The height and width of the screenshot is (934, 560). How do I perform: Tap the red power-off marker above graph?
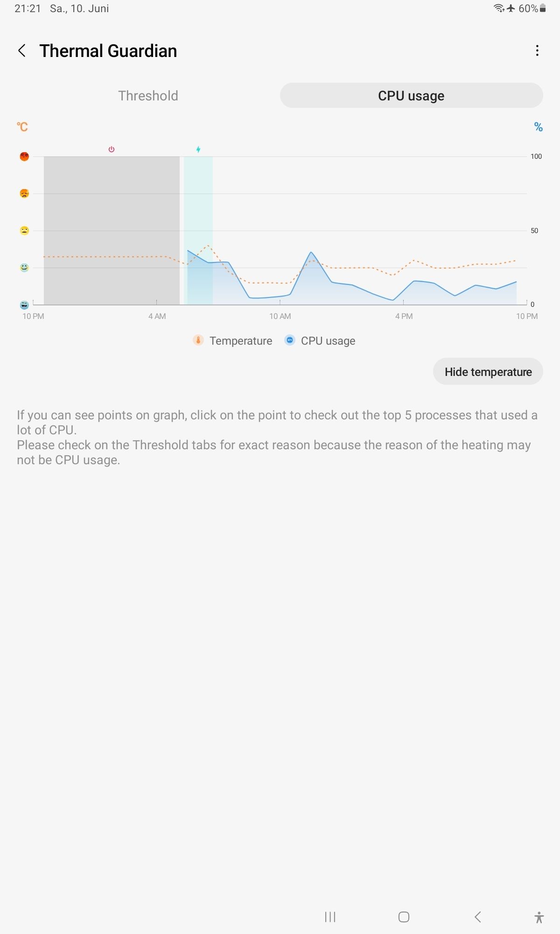click(x=112, y=149)
